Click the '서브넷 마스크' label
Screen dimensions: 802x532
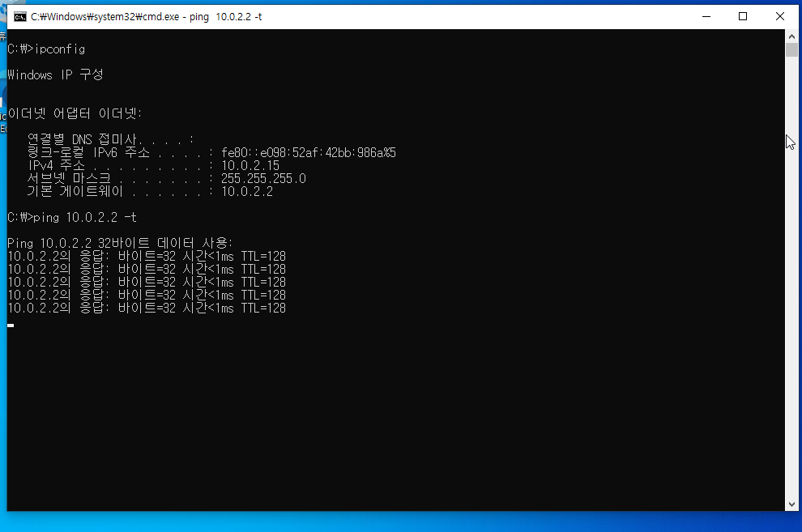69,178
